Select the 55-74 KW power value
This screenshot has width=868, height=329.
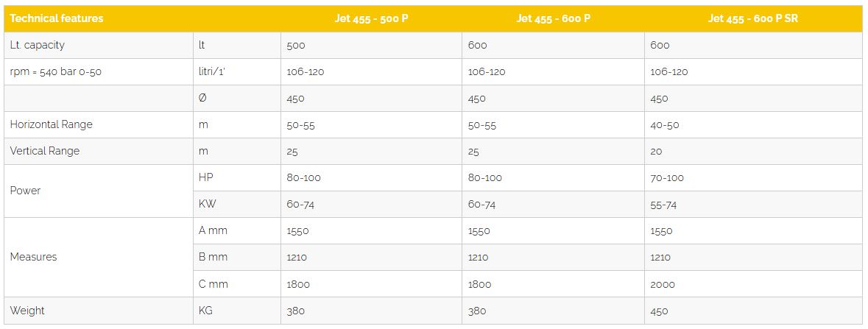[663, 205]
